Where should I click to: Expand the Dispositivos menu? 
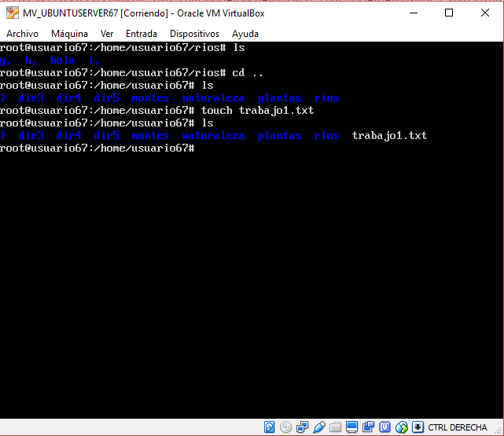194,34
